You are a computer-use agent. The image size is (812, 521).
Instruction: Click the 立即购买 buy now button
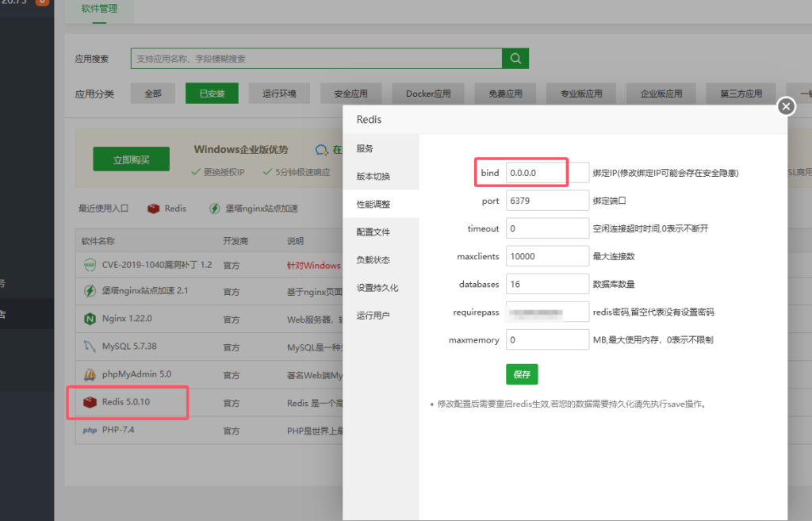131,159
